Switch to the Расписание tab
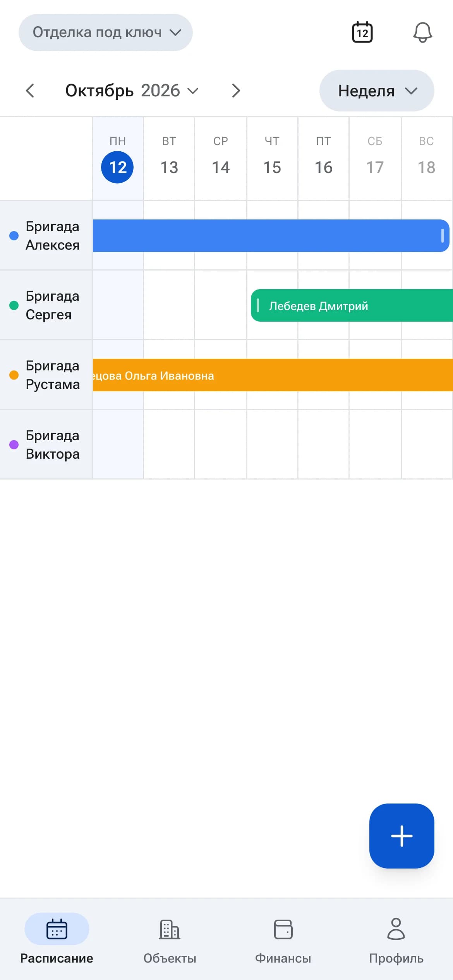This screenshot has height=980, width=453. click(x=57, y=941)
